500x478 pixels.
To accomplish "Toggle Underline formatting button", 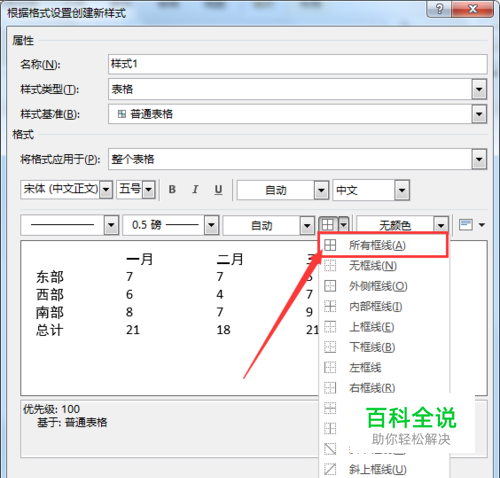I will coord(218,189).
